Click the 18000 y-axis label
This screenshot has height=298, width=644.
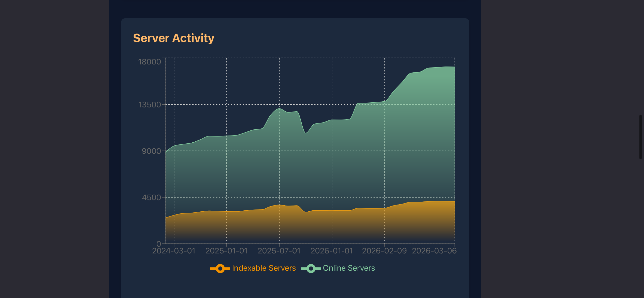pos(150,62)
